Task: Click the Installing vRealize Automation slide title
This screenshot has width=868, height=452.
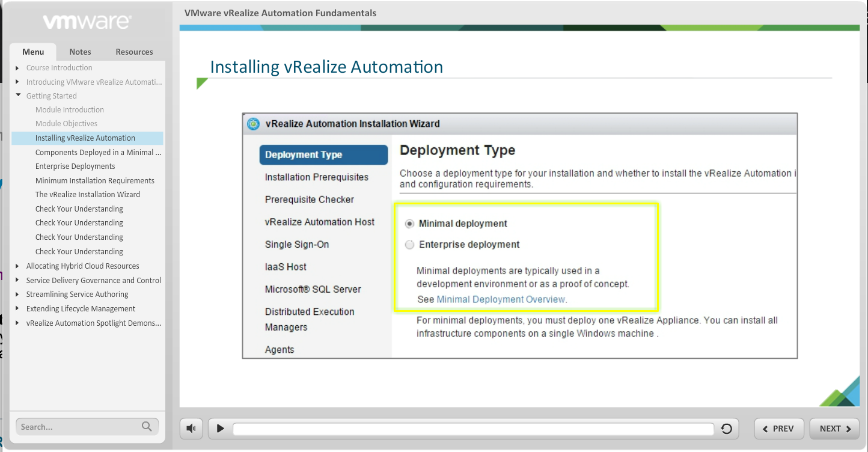Action: coord(326,67)
